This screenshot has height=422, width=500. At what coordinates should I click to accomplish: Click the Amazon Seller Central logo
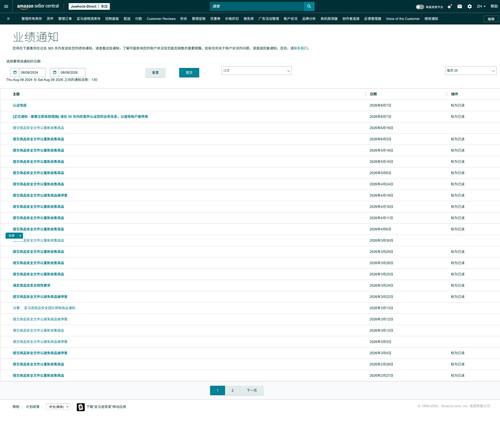pyautogui.click(x=38, y=6)
